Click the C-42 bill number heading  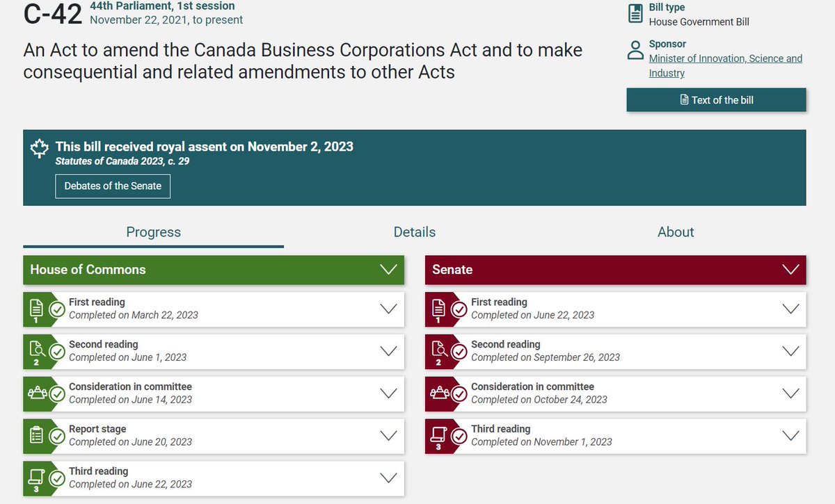pos(52,15)
